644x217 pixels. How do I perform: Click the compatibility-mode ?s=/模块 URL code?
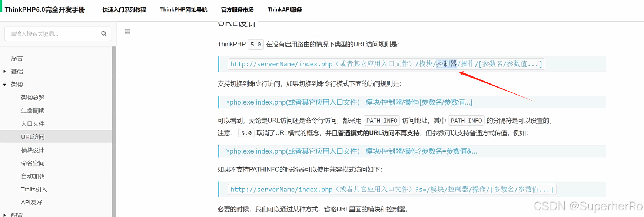click(x=392, y=190)
